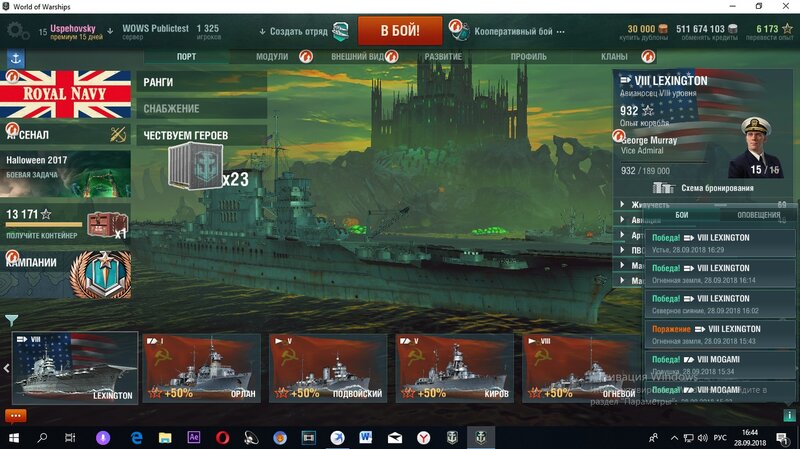This screenshot has width=800, height=449.
Task: Open the game settings gear menu
Action: pos(17,31)
